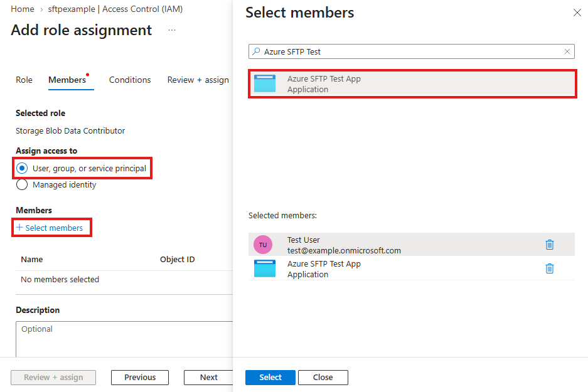Screen dimensions: 588x392
Task: Click into the Description optional text area
Action: pyautogui.click(x=124, y=339)
